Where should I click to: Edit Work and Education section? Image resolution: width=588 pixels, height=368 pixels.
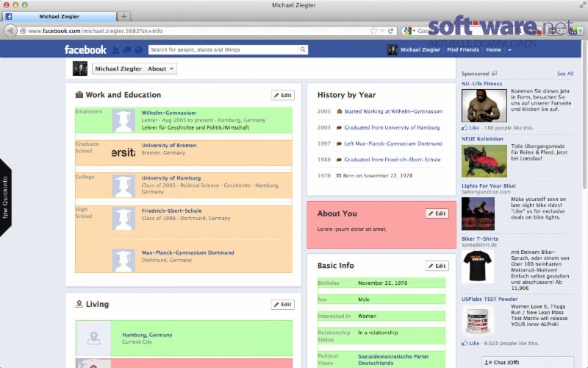point(283,95)
